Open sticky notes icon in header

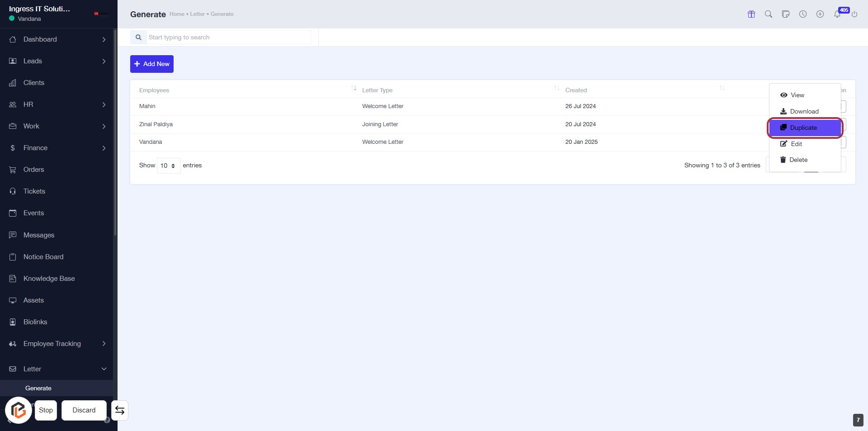(x=786, y=14)
